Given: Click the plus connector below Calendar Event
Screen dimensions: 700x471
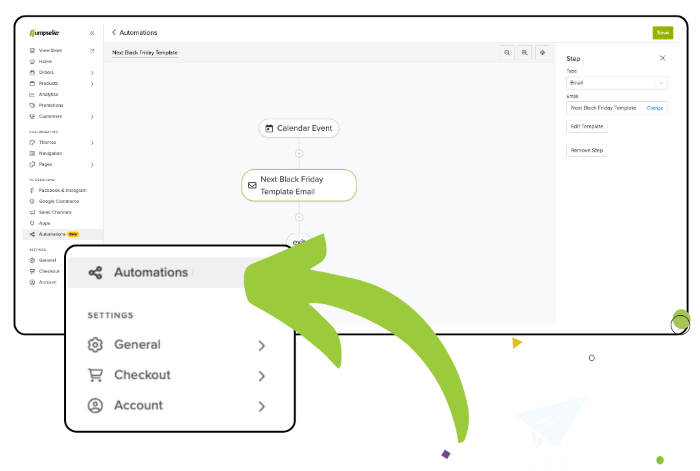Looking at the screenshot, I should (x=298, y=154).
